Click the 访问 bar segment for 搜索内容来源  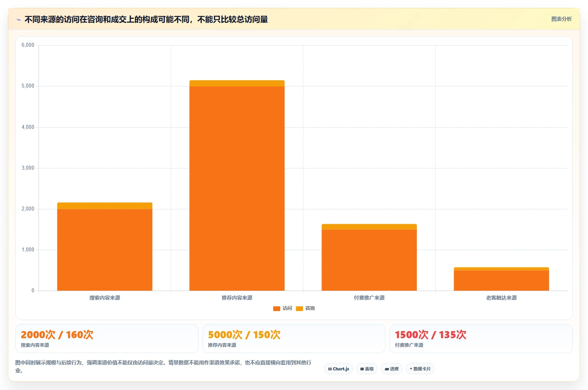[105, 250]
